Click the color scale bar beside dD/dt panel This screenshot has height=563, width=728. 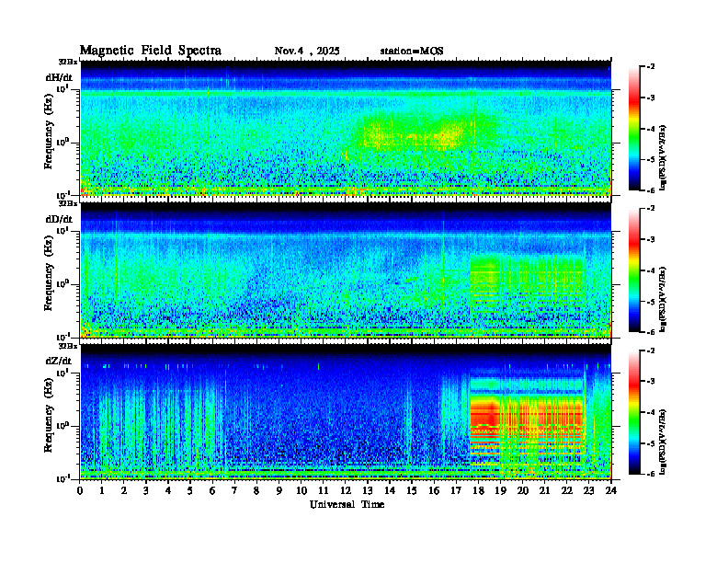[x=634, y=270]
